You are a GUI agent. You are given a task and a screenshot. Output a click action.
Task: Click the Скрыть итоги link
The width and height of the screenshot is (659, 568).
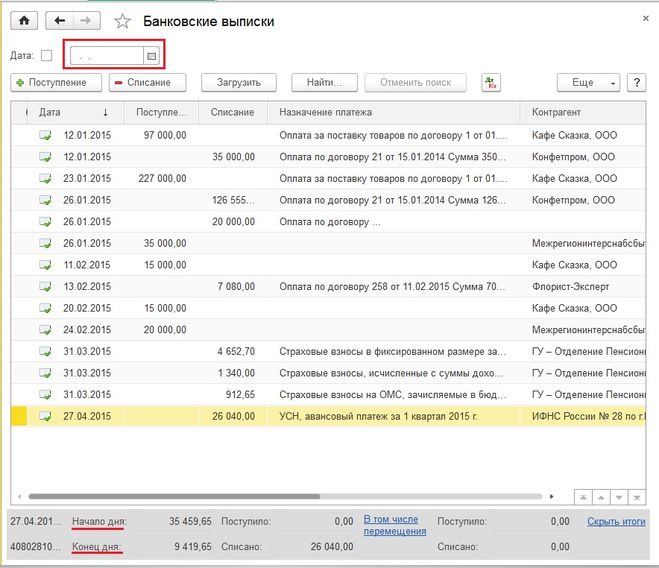click(618, 521)
